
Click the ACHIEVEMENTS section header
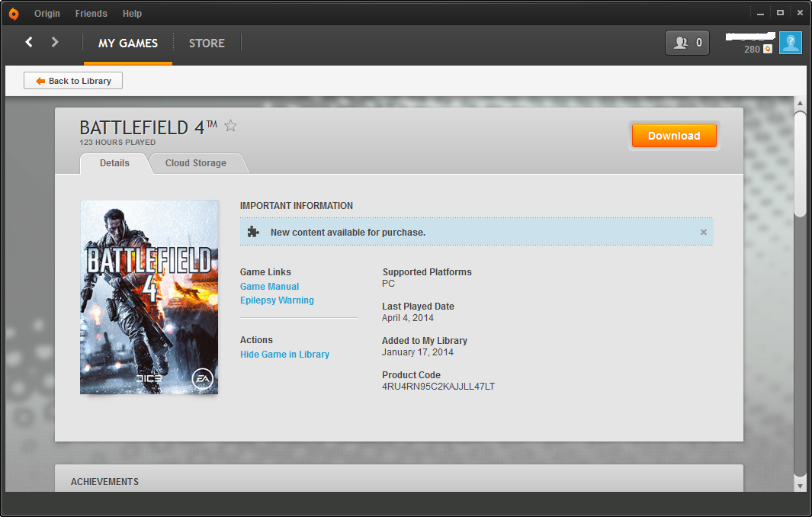pyautogui.click(x=104, y=482)
